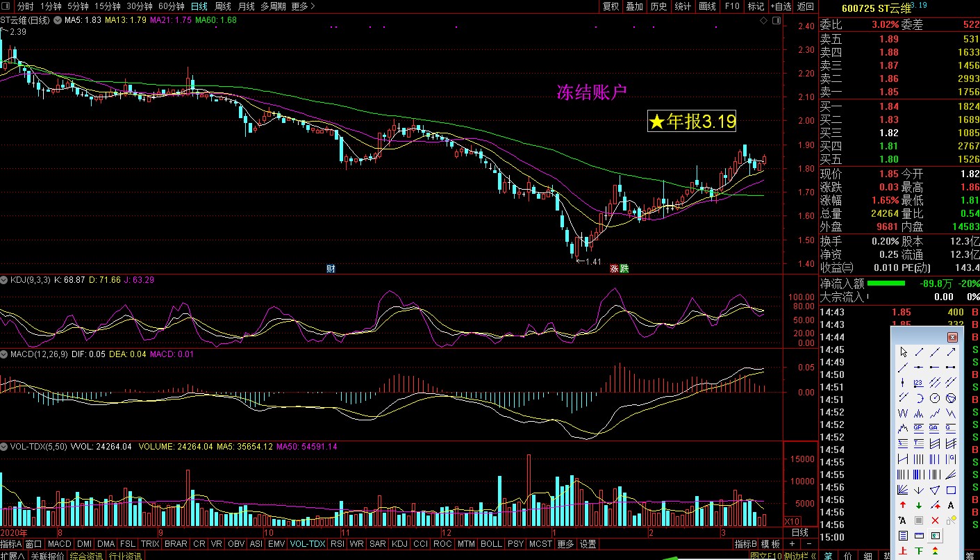Click the minus zoom-out button
980x560 pixels.
point(809,544)
